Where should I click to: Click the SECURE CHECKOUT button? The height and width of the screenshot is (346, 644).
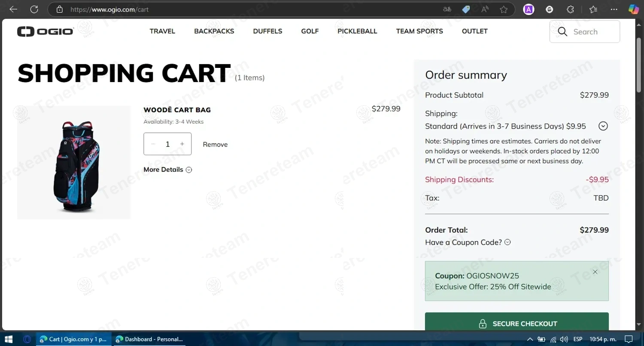517,322
